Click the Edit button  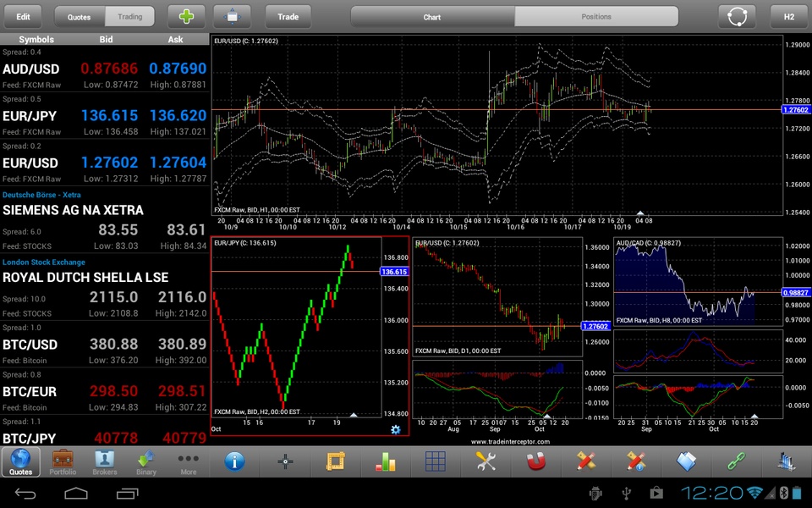click(23, 17)
